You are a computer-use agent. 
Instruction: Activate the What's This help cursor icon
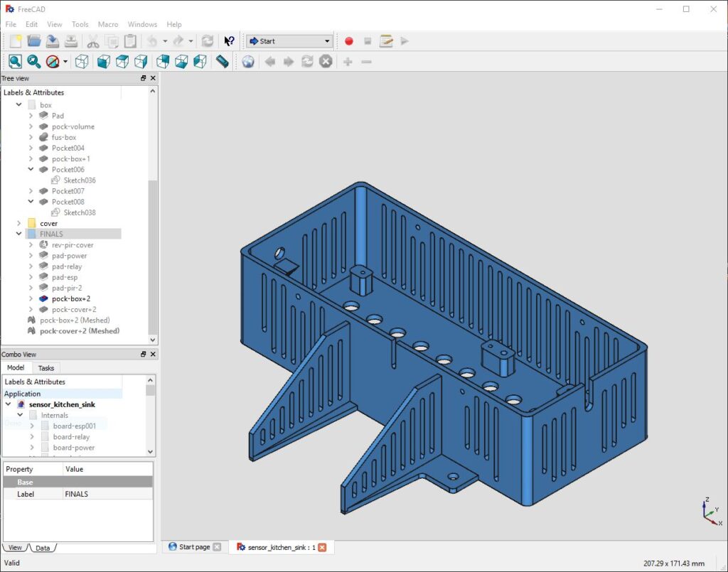[229, 41]
